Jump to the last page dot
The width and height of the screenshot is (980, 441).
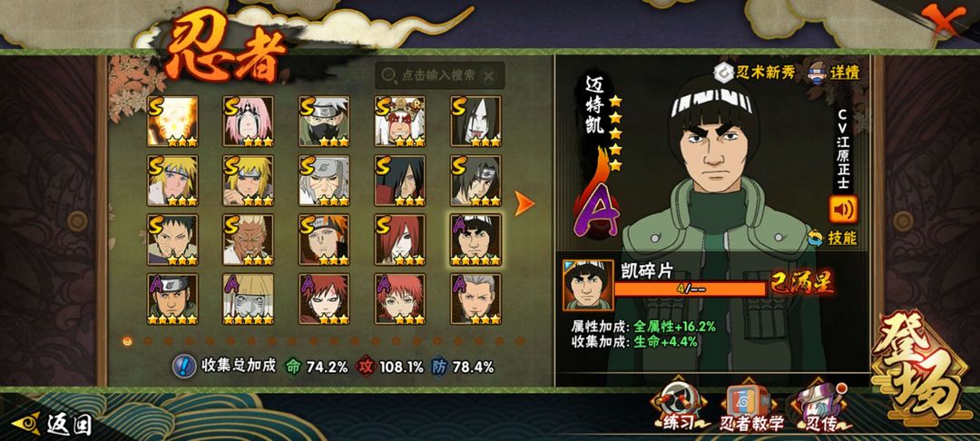click(519, 341)
